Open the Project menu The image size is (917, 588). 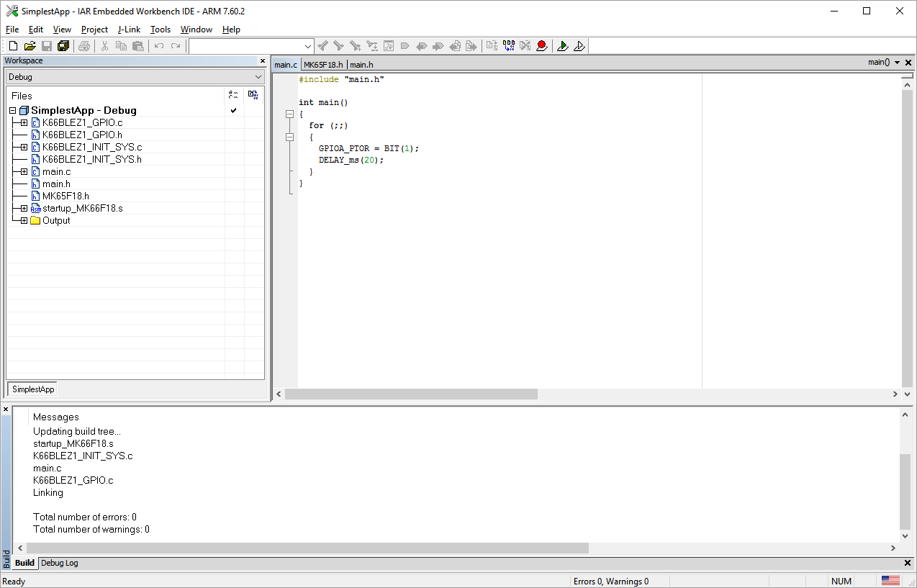[94, 30]
